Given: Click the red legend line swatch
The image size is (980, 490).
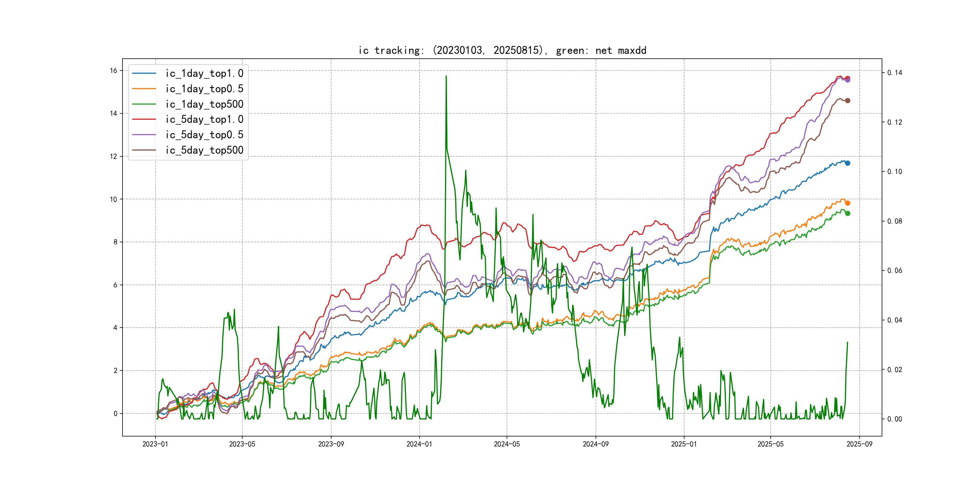Looking at the screenshot, I should [x=144, y=119].
